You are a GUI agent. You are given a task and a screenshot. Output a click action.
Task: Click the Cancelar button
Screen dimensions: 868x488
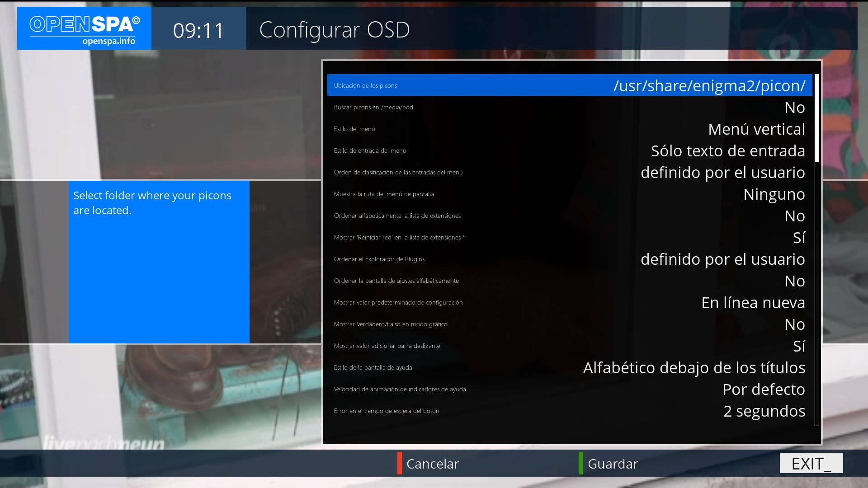tap(433, 464)
